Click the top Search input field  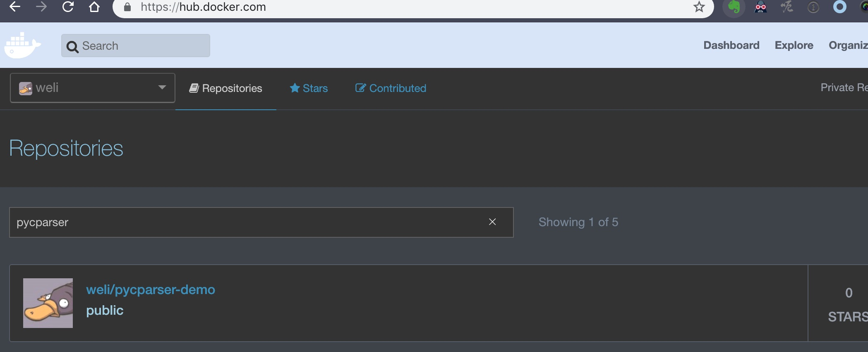tap(136, 46)
